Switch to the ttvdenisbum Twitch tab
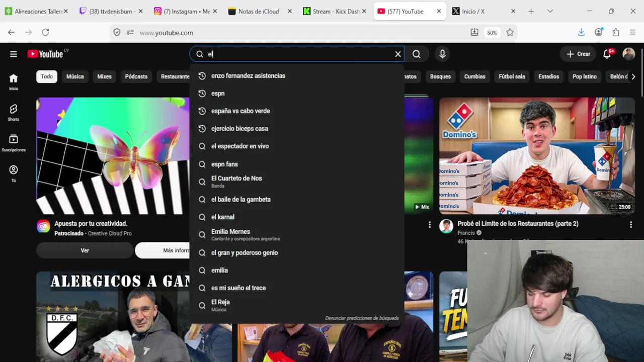This screenshot has height=362, width=644. point(111,11)
